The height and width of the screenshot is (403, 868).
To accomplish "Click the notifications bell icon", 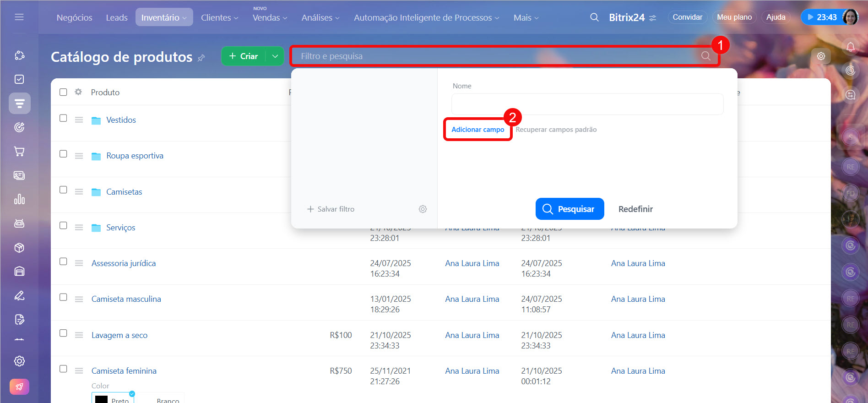I will click(x=850, y=47).
